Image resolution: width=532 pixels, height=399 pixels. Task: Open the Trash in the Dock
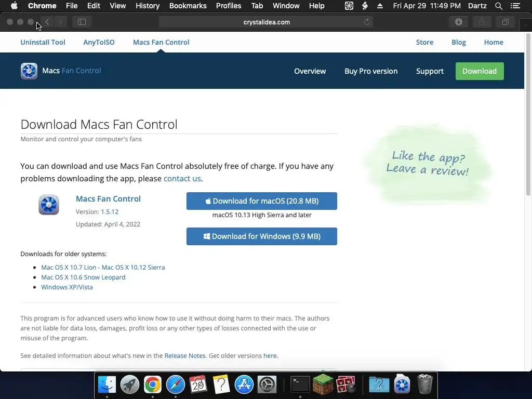pos(425,384)
